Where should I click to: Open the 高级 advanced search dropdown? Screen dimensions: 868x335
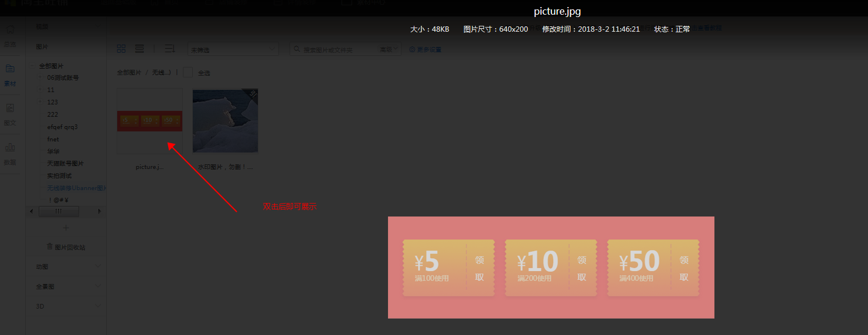389,50
